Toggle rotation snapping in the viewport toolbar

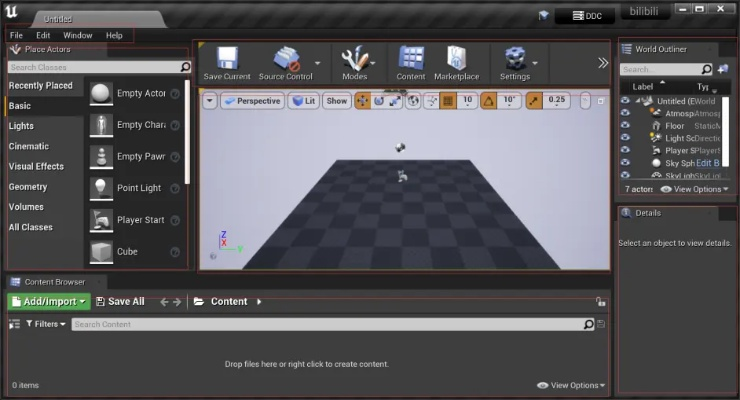pos(489,101)
